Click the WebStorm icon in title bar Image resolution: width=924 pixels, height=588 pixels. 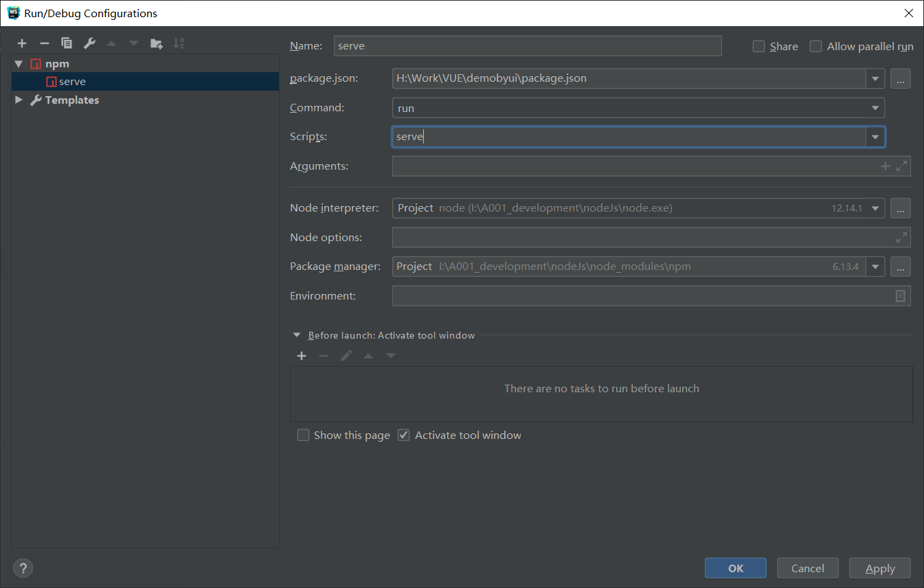[13, 13]
